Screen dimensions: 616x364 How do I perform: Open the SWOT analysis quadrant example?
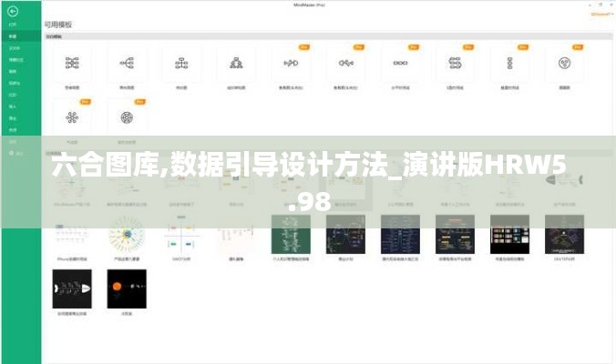[181, 234]
